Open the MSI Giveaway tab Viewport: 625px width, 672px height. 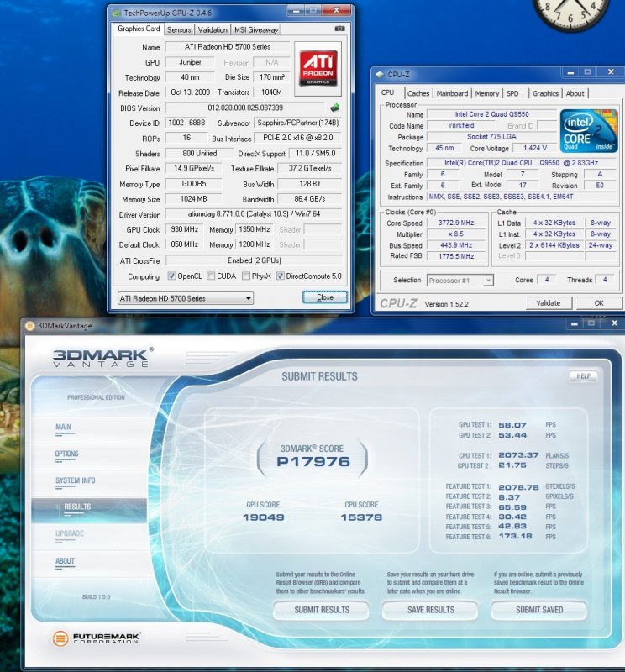256,29
